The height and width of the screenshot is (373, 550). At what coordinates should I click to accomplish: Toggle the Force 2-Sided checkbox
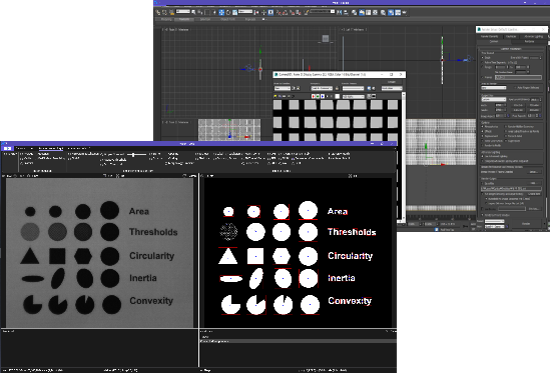pyautogui.click(x=505, y=136)
